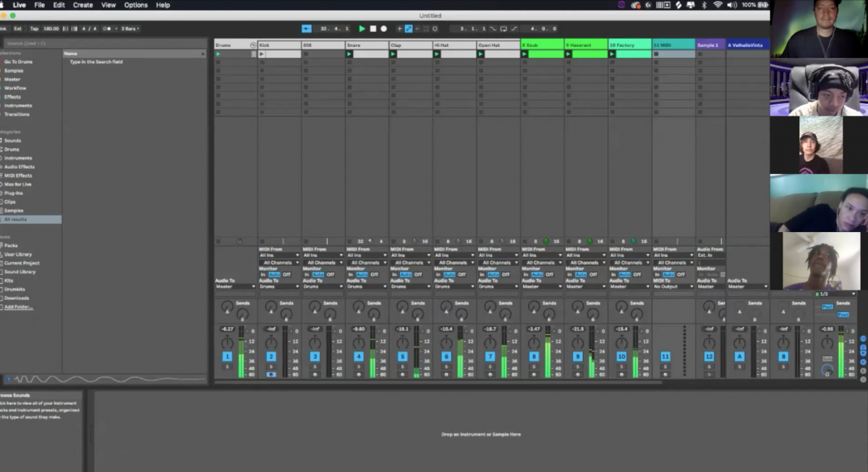The image size is (868, 472).
Task: Click the Arrangement Record circle button
Action: (x=383, y=29)
